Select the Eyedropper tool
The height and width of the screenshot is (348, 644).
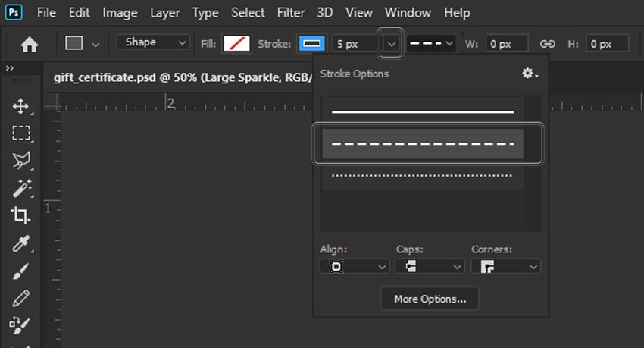(21, 243)
